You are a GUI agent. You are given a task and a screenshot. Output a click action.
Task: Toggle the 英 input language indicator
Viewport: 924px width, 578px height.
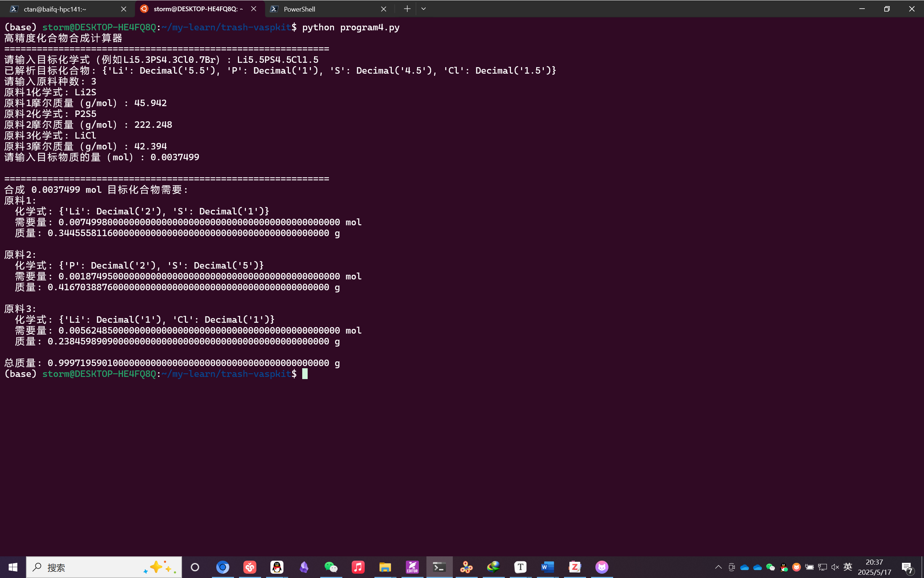(847, 567)
